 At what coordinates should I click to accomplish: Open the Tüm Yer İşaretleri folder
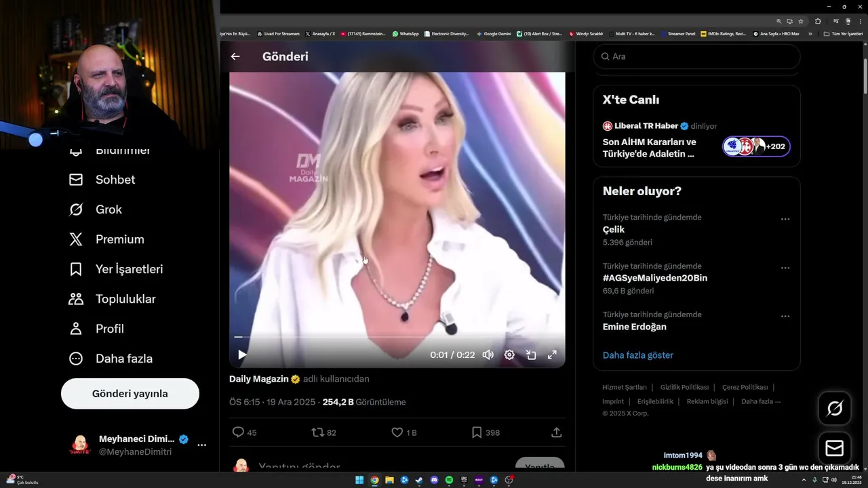point(843,33)
